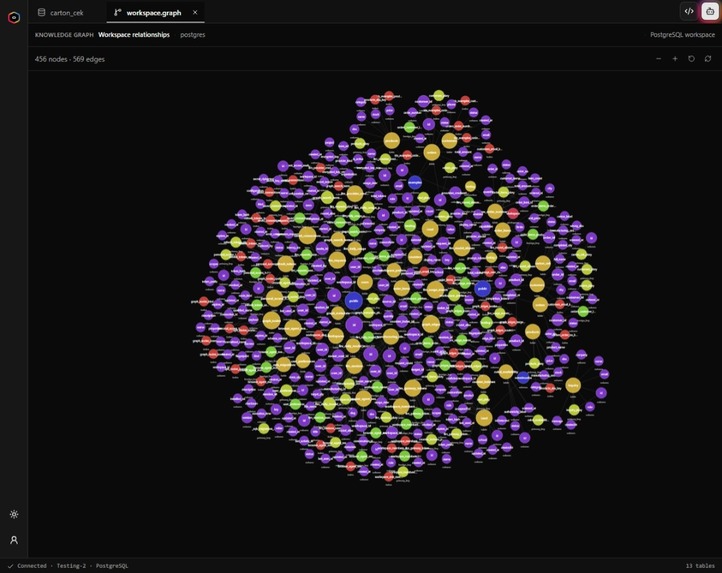Viewport: 722px width, 573px height.
Task: Click the app logo icon
Action: pyautogui.click(x=14, y=18)
